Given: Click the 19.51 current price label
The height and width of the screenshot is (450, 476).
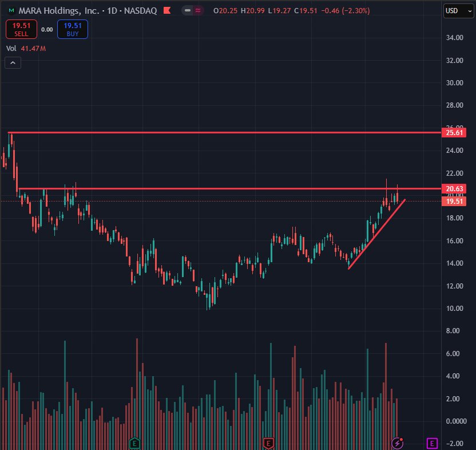Looking at the screenshot, I should 454,201.
